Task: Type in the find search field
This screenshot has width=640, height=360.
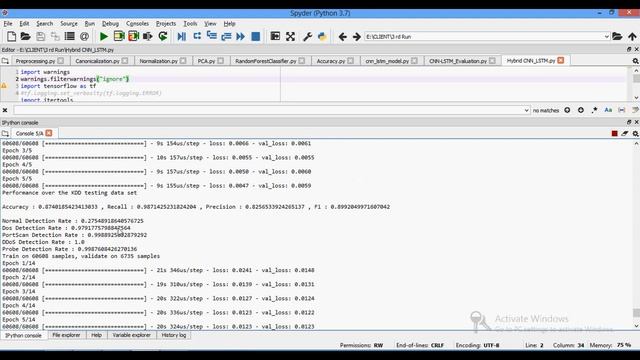Action: point(269,110)
